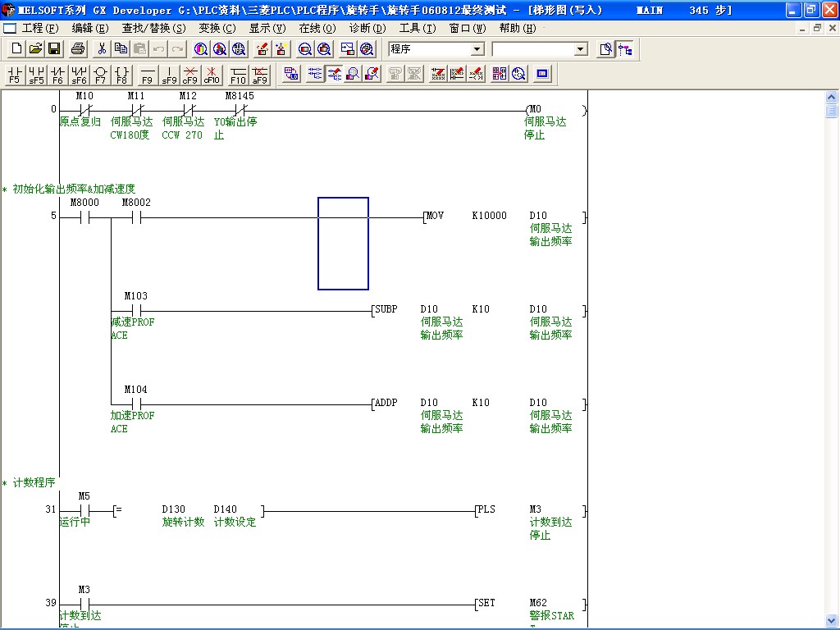Open the 变换(C) menu

point(217,29)
